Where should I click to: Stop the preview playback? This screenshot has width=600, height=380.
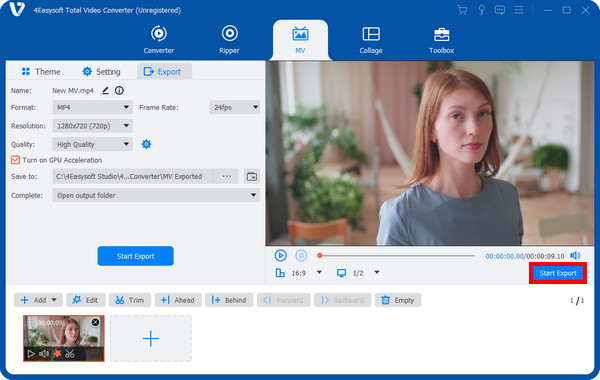click(301, 255)
